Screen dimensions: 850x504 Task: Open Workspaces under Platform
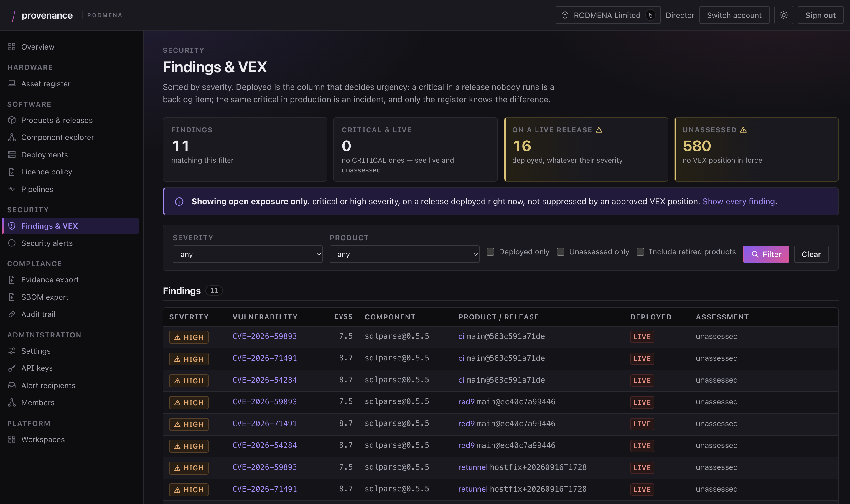coord(70,439)
